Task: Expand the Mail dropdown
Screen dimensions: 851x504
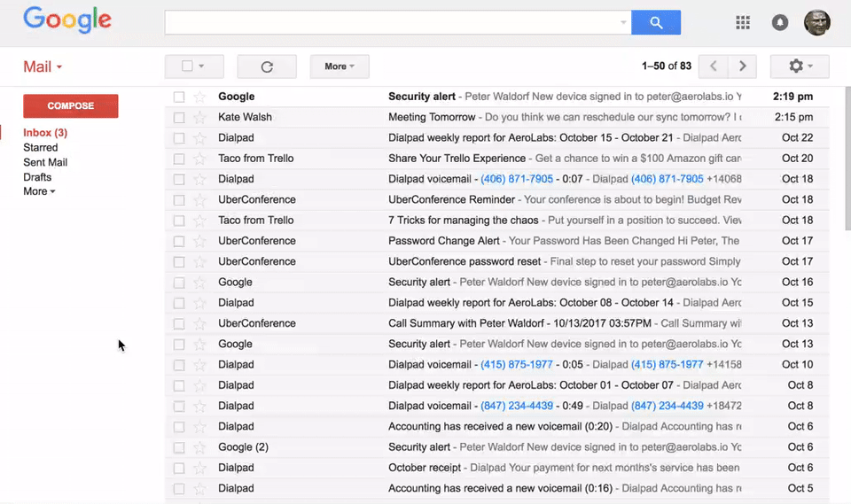Action: (x=43, y=66)
